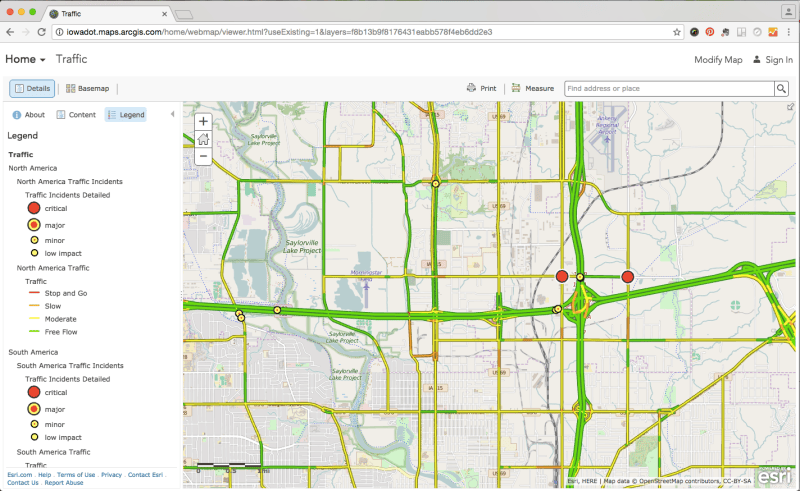The height and width of the screenshot is (491, 800).
Task: Return map to default home extent
Action: tap(203, 139)
